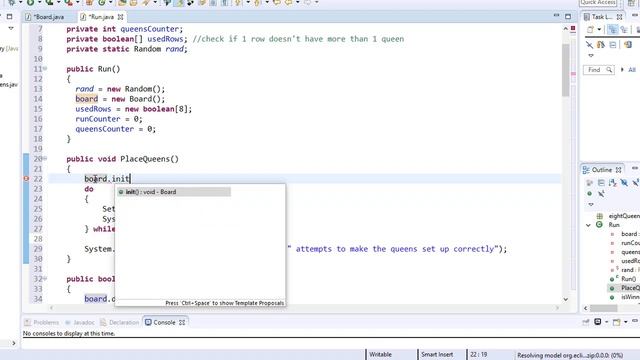Viewport: 640px width, 360px height.
Task: Collapse the PlaceQueens fold at line 20
Action: 45,158
